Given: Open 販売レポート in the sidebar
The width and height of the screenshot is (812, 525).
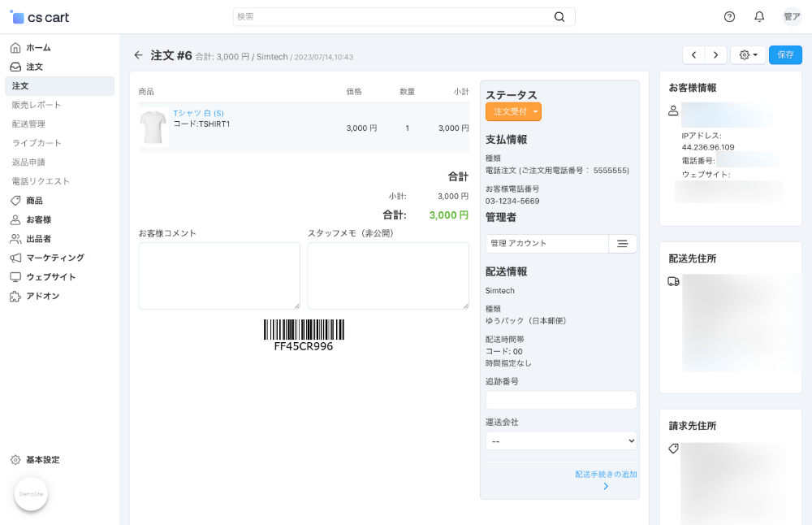Looking at the screenshot, I should (x=37, y=105).
